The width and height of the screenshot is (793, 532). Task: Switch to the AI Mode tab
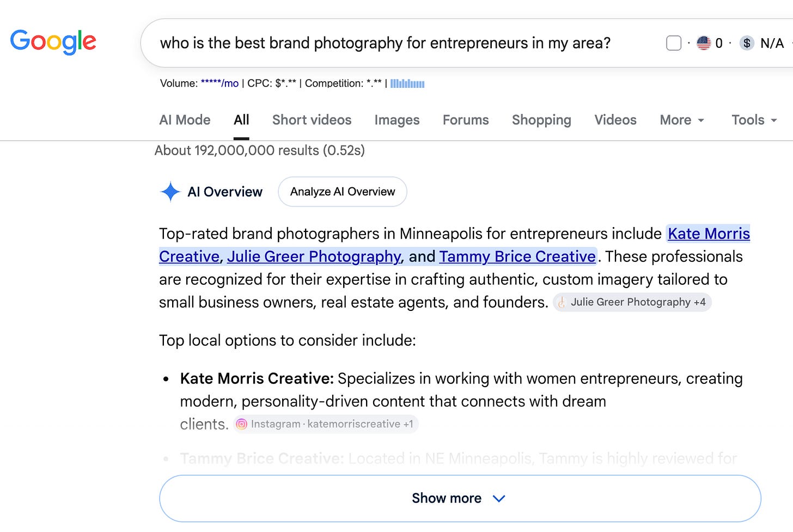(185, 120)
